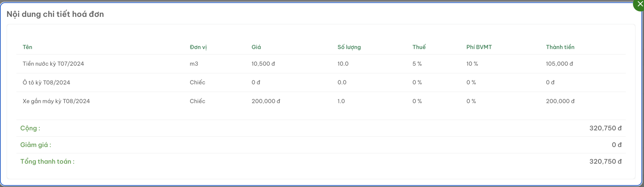644x187 pixels.
Task: Click the 5 % tax value
Action: pyautogui.click(x=417, y=64)
